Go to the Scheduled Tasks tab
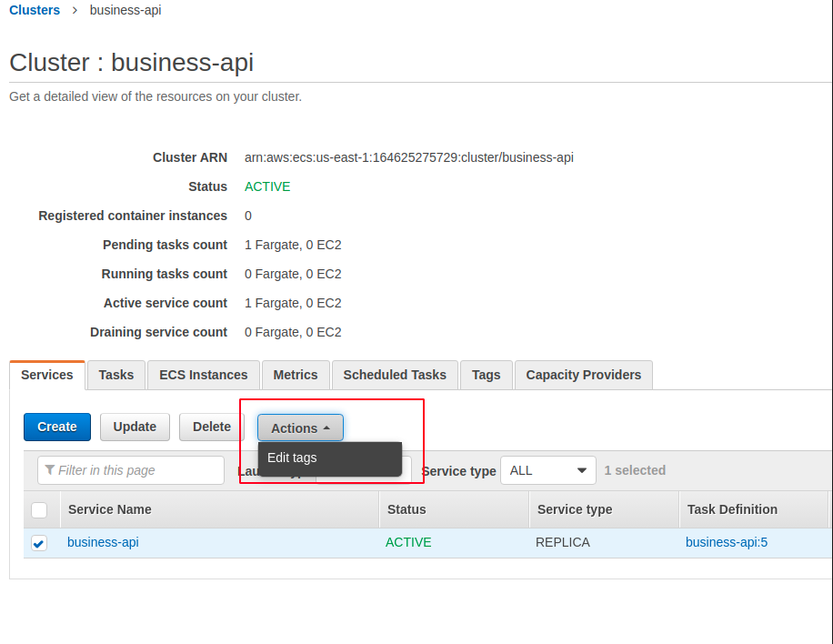Viewport: 833px width, 644px height. pyautogui.click(x=395, y=375)
